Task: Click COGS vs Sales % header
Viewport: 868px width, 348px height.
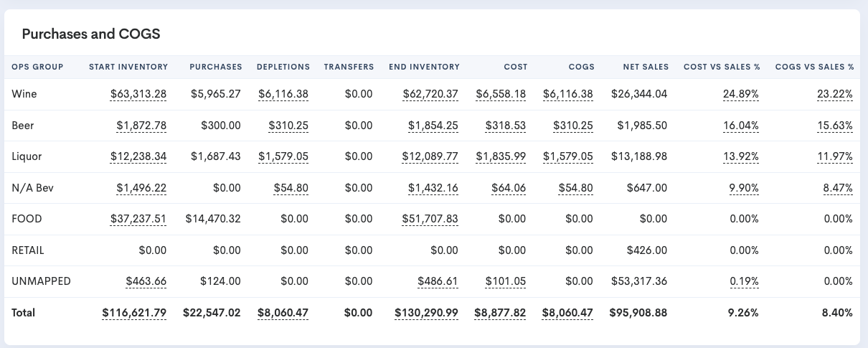Action: click(814, 67)
